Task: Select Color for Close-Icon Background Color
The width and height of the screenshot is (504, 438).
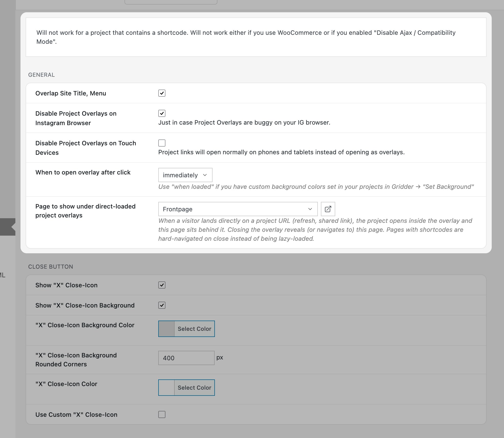Action: [x=194, y=329]
